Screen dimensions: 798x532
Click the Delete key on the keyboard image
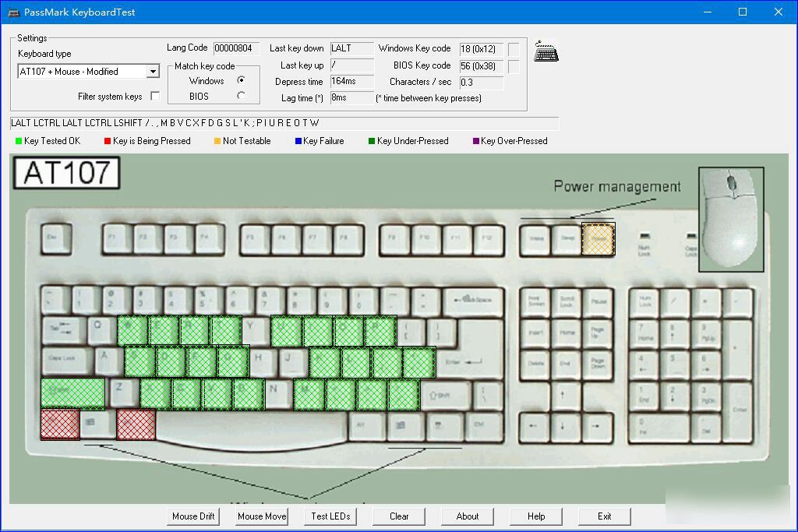coord(535,365)
